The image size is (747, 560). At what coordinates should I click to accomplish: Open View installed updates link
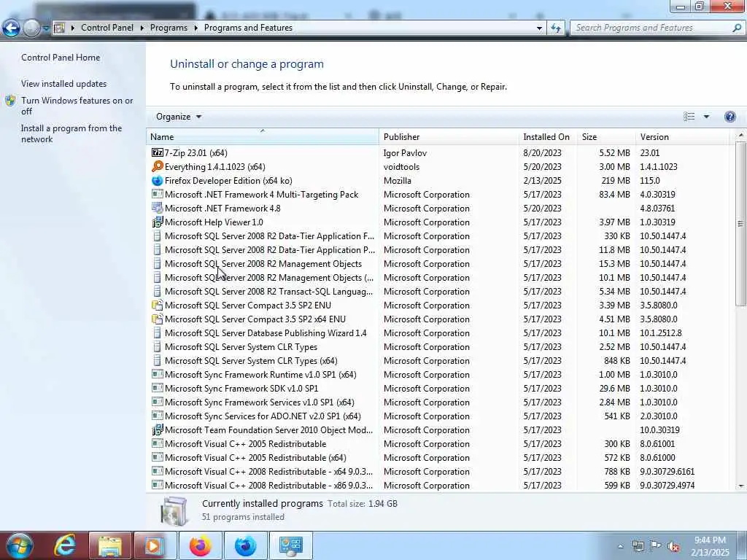(x=64, y=83)
